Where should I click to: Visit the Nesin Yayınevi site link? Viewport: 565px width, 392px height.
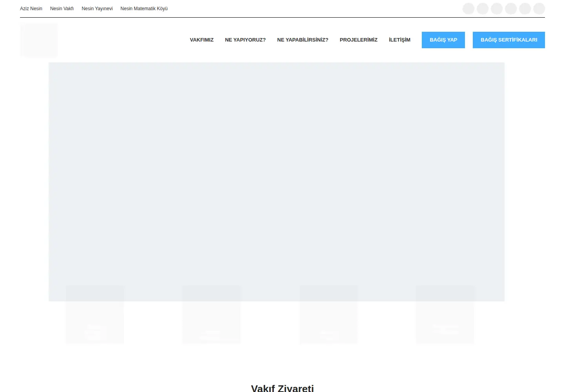point(97,9)
